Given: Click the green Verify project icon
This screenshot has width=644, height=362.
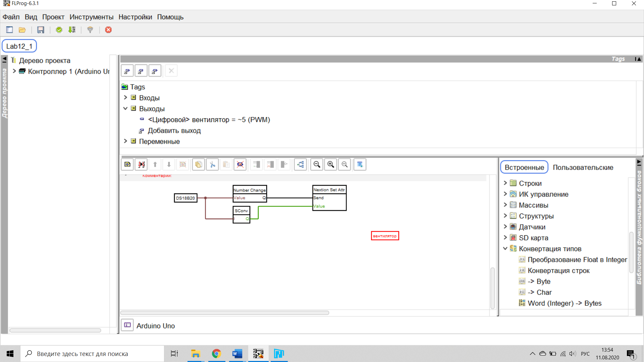Looking at the screenshot, I should 59,30.
